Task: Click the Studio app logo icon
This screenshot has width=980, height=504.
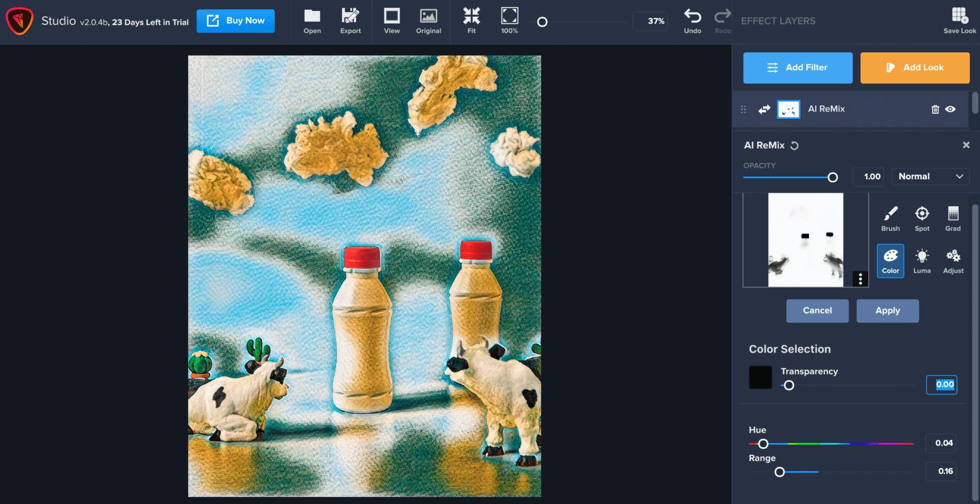Action: [20, 21]
